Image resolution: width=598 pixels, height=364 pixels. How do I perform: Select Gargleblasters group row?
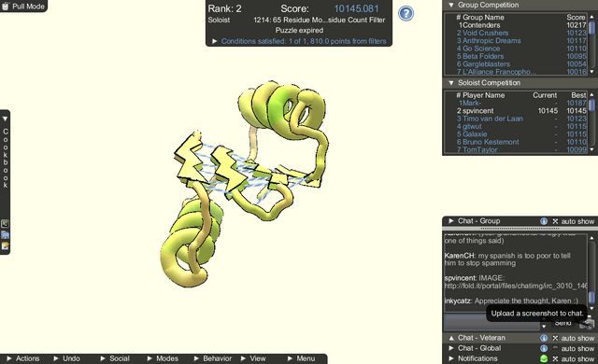[x=521, y=64]
